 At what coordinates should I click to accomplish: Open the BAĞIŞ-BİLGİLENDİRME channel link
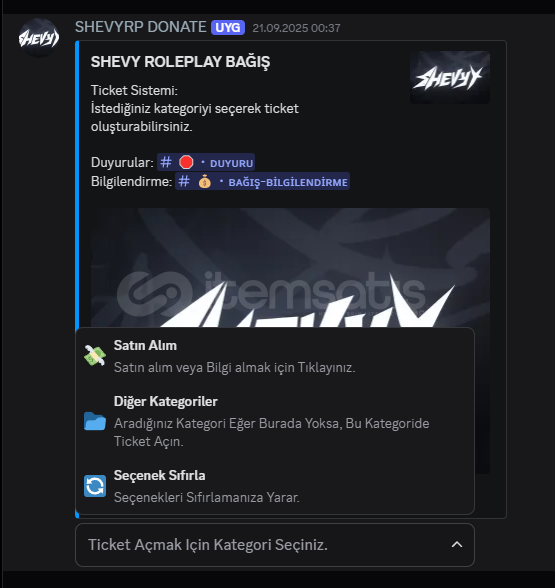coord(262,182)
